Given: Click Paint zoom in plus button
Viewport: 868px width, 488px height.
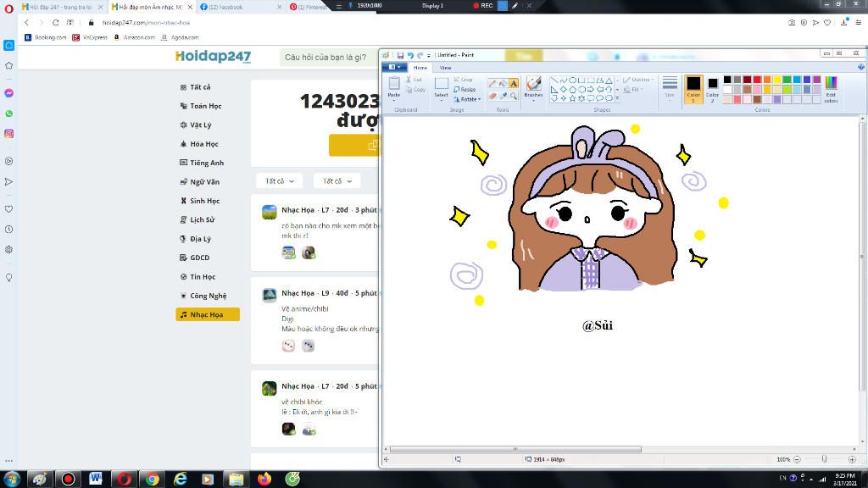Looking at the screenshot, I should (x=852, y=459).
